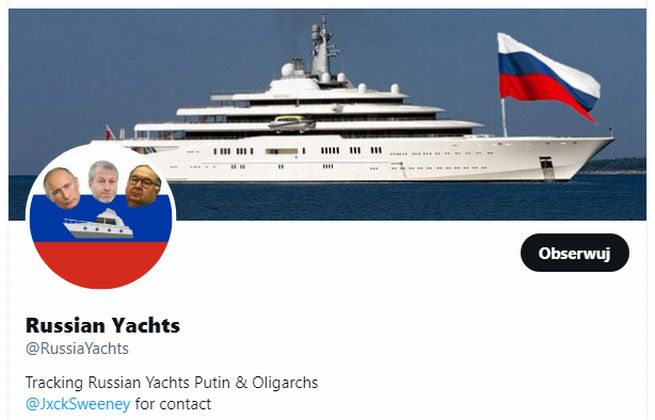Viewport: 655px width, 420px height.
Task: Click the small boat icon in the avatar
Action: (99, 224)
